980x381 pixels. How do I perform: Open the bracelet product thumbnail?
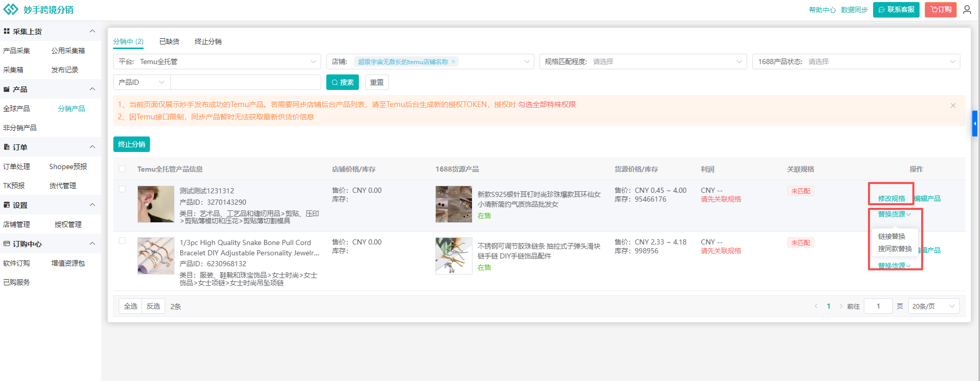pos(156,256)
